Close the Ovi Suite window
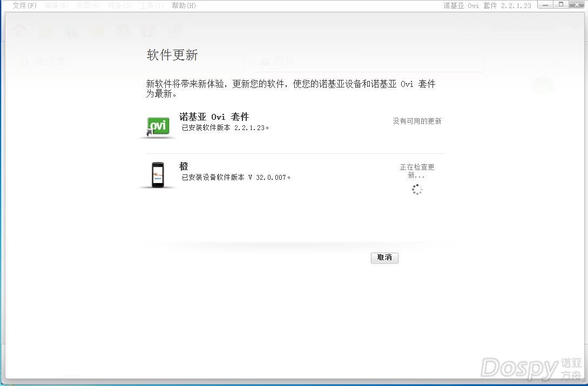The image size is (588, 386). click(578, 4)
